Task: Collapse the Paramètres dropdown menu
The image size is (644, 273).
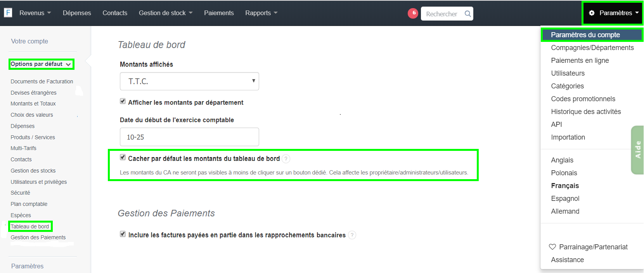Action: (x=613, y=13)
